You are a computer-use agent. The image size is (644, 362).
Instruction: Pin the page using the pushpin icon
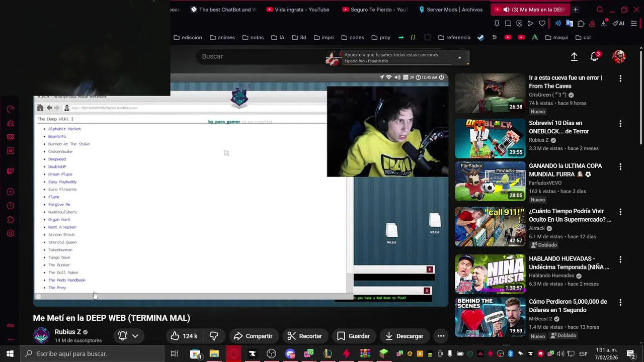[x=497, y=23]
